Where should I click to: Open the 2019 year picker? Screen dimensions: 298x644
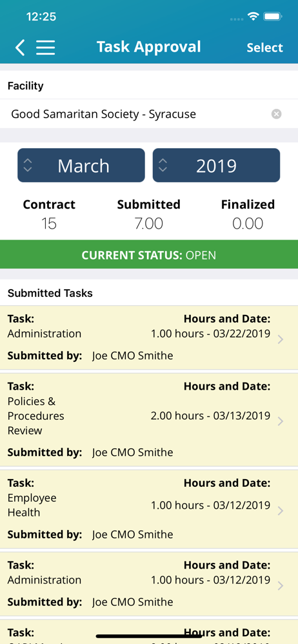pos(217,165)
